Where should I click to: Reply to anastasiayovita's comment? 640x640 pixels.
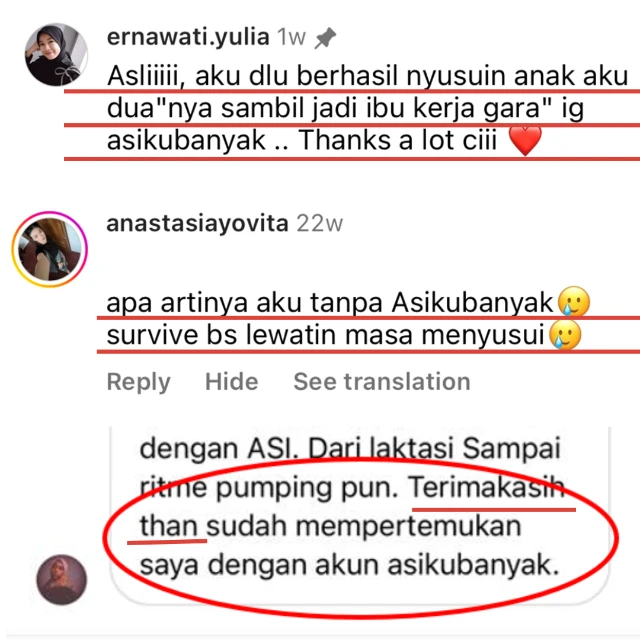(x=139, y=382)
